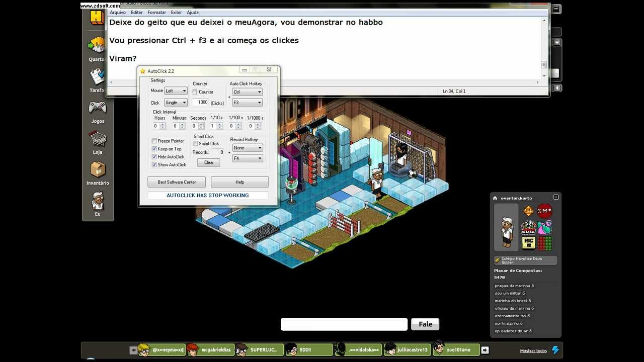Open the Auto Click Hotkey Ctrl dropdown

[x=247, y=92]
